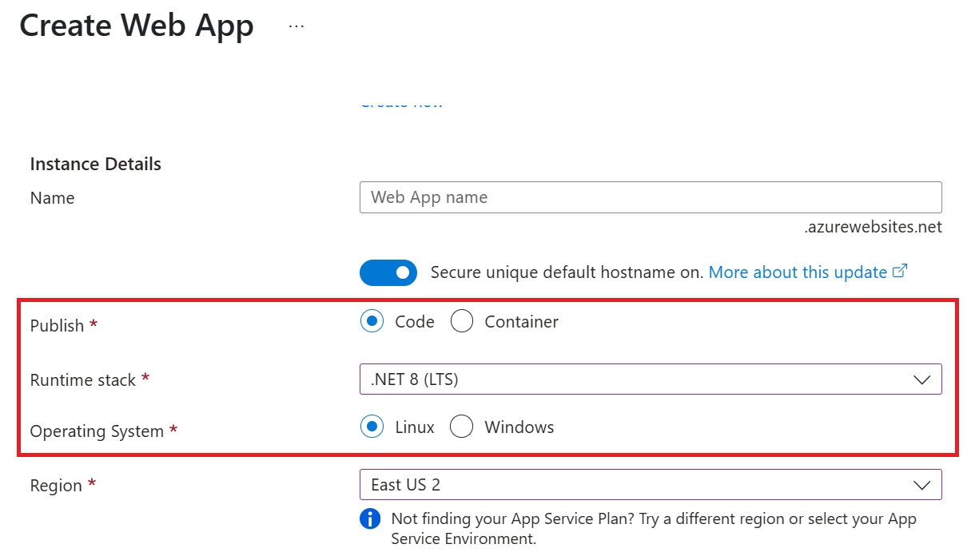This screenshot has width=979, height=560.
Task: Select the Container publish option
Action: pos(462,321)
